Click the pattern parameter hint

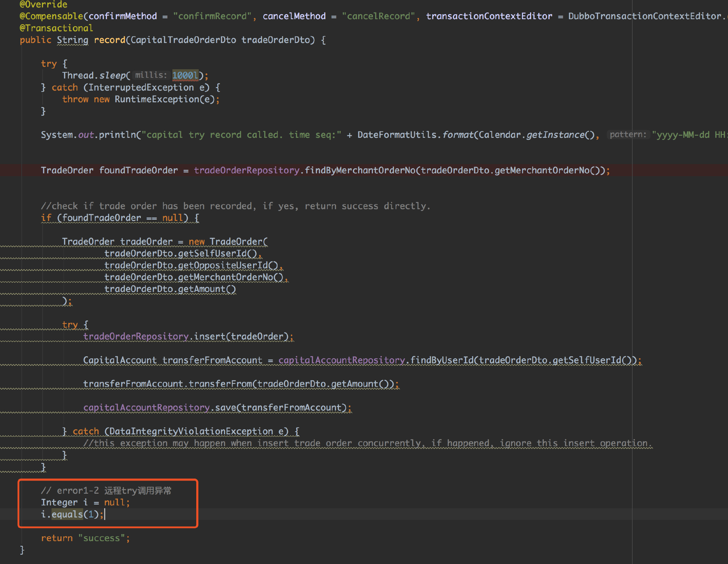(628, 135)
